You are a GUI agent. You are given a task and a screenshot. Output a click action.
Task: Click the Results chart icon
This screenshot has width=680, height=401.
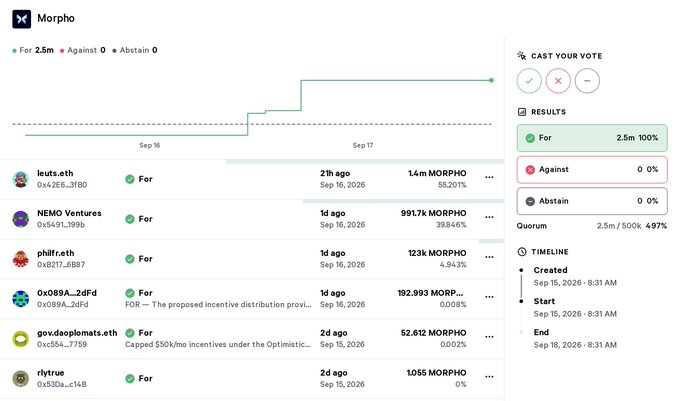click(x=522, y=112)
